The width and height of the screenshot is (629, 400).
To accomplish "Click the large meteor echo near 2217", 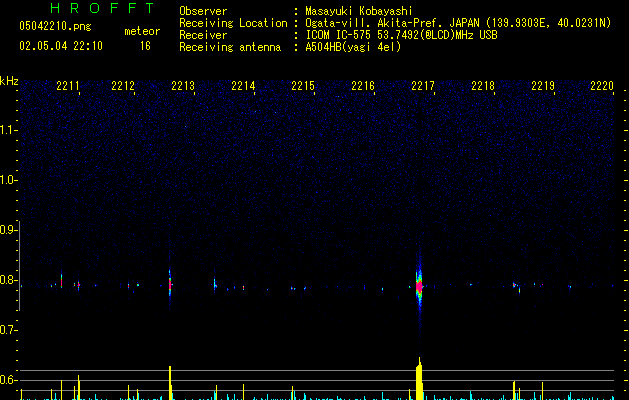I will point(419,286).
